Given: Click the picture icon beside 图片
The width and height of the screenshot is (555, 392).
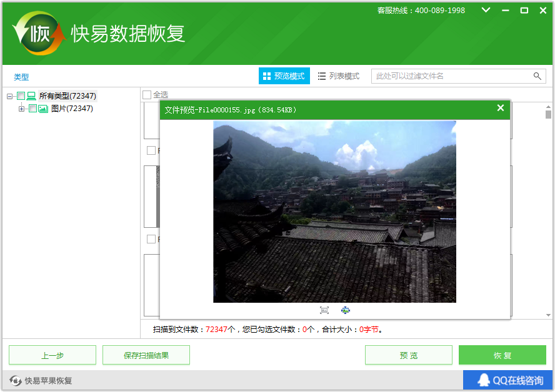Looking at the screenshot, I should pos(43,109).
